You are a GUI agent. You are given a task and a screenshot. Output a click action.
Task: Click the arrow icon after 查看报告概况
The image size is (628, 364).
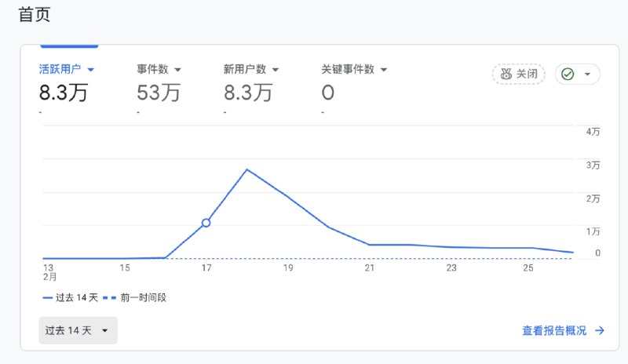(x=600, y=330)
